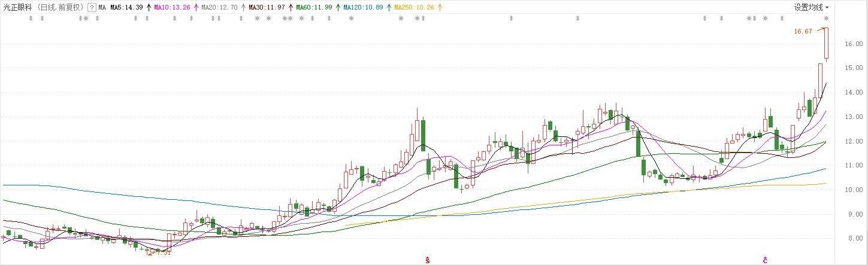868x265 pixels.
Task: Select the MA60:11.99 legend label
Action: click(x=315, y=8)
